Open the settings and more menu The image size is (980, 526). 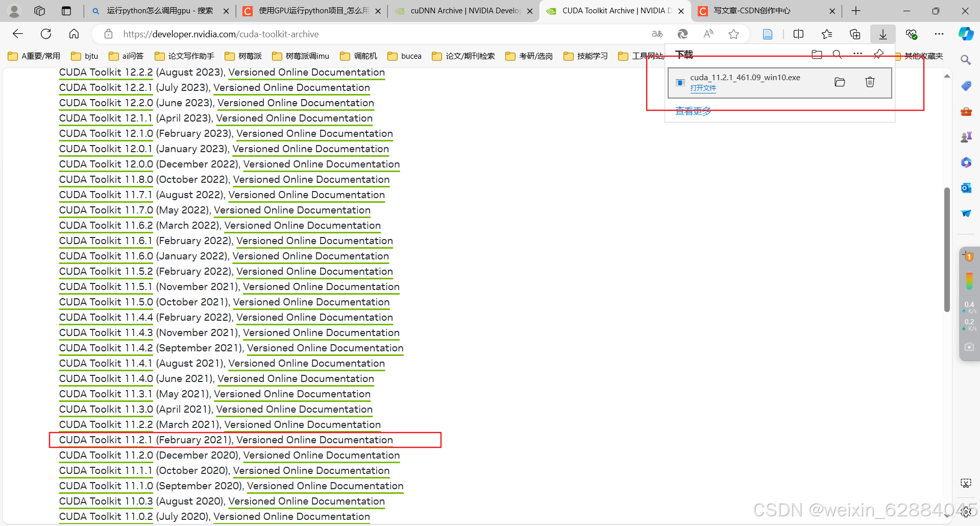point(939,34)
